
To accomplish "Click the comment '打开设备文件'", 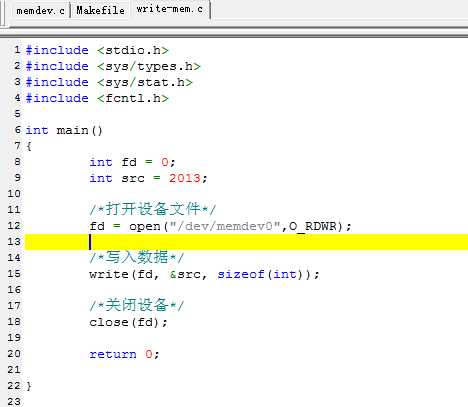I will click(153, 209).
